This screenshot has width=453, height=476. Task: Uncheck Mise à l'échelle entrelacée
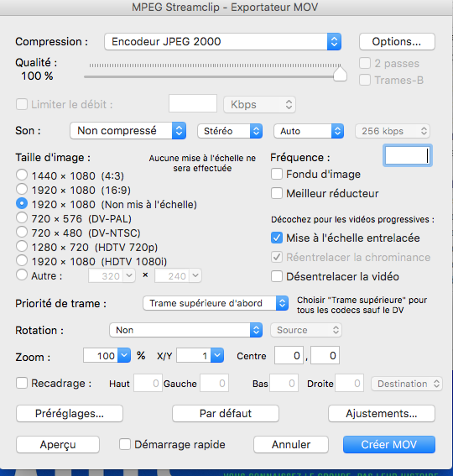click(x=277, y=238)
